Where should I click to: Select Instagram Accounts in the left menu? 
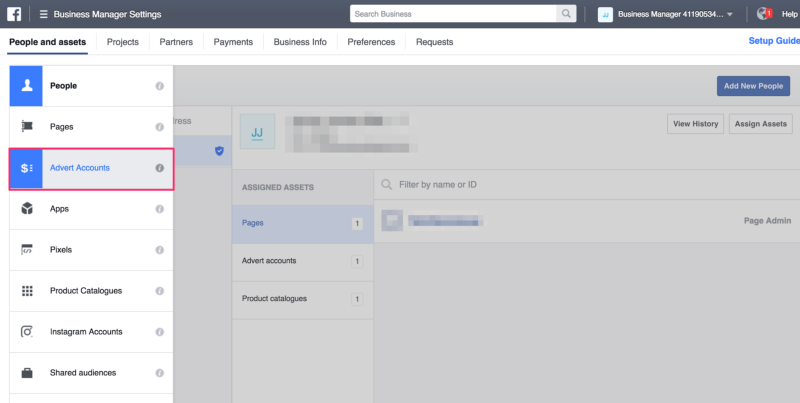[91, 332]
